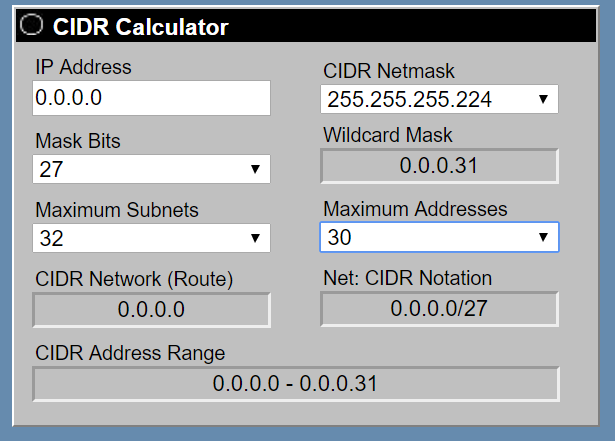This screenshot has width=615, height=441.
Task: Open the Maximum Addresses dropdown showing 30
Action: pos(439,237)
